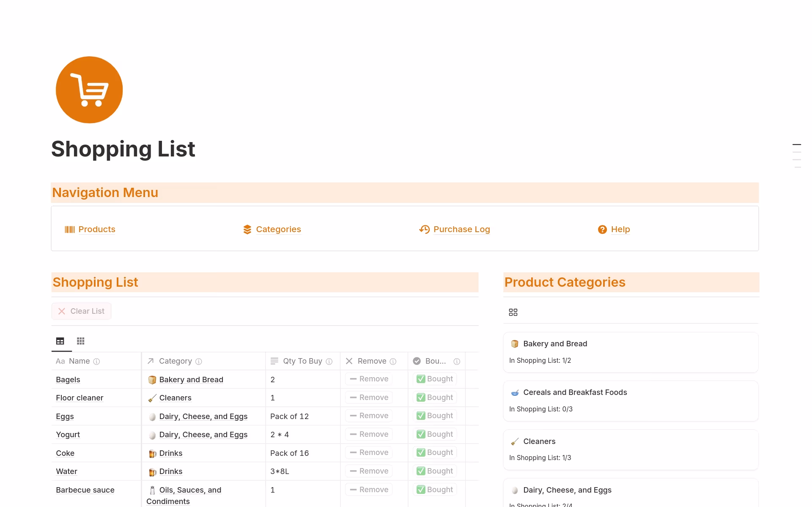Click the table of contents outline bars

(x=796, y=156)
